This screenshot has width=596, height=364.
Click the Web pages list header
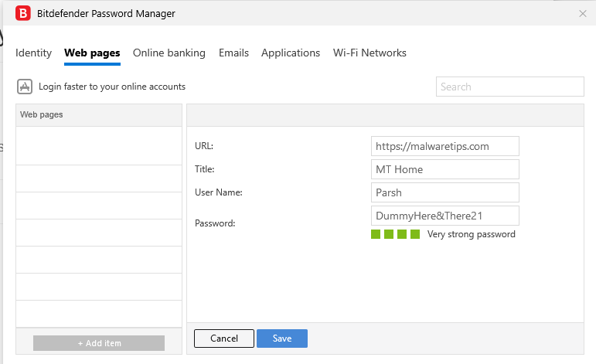click(x=99, y=114)
